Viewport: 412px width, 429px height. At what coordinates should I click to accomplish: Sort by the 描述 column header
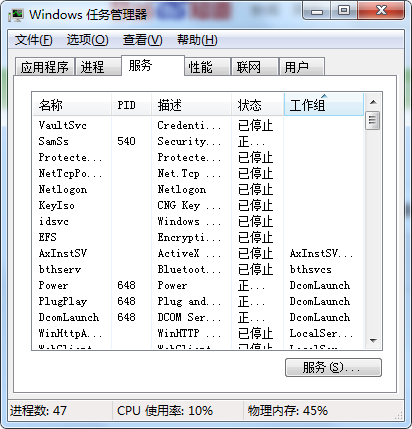(191, 105)
